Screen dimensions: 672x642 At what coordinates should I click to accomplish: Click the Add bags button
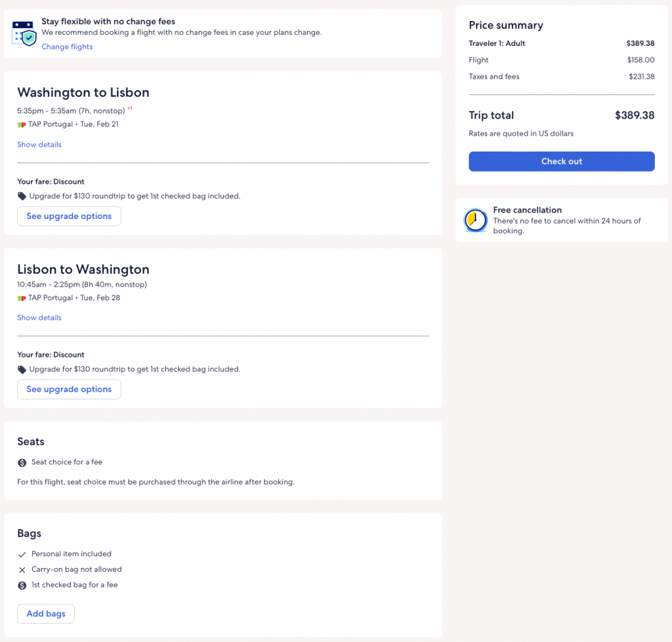(x=46, y=614)
